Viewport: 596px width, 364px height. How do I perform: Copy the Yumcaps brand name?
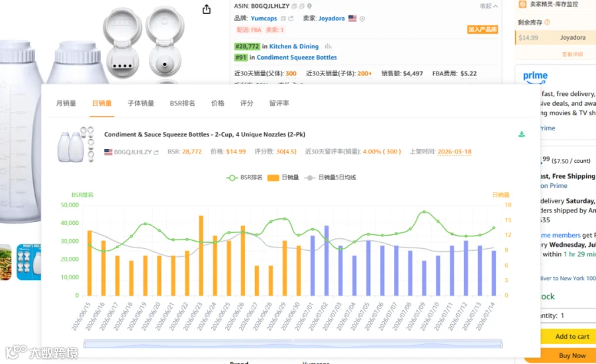283,19
